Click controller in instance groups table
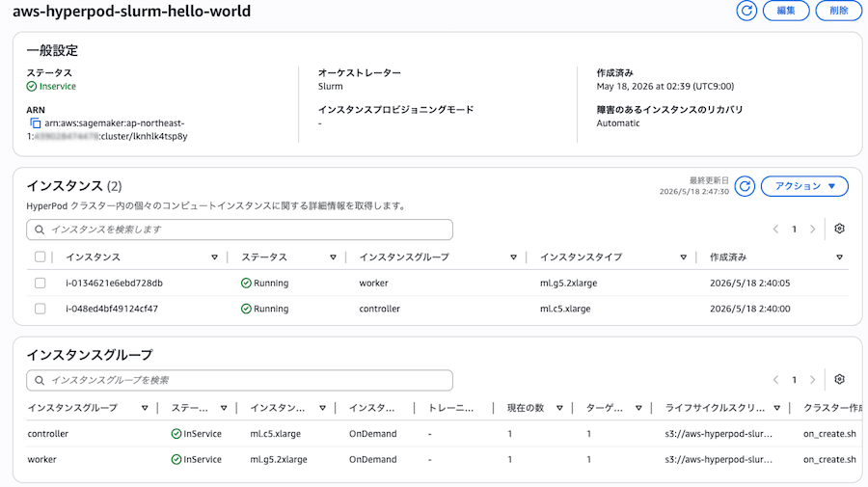Screen dimensions: 868x487 (x=47, y=433)
